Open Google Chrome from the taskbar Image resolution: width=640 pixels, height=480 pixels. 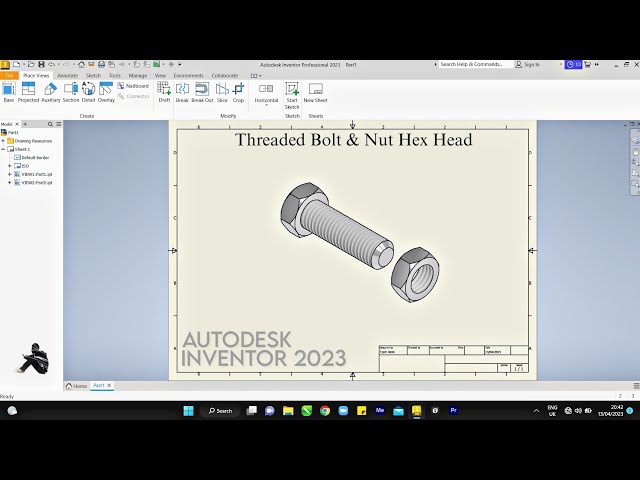(x=325, y=411)
